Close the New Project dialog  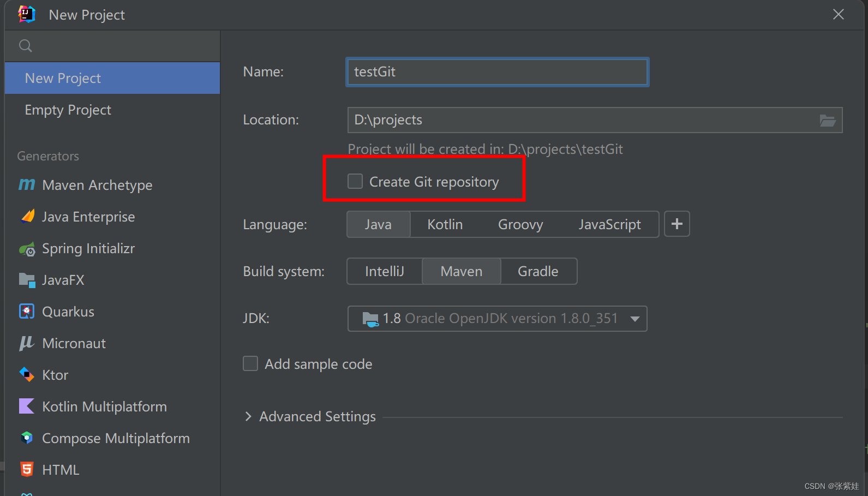coord(839,15)
